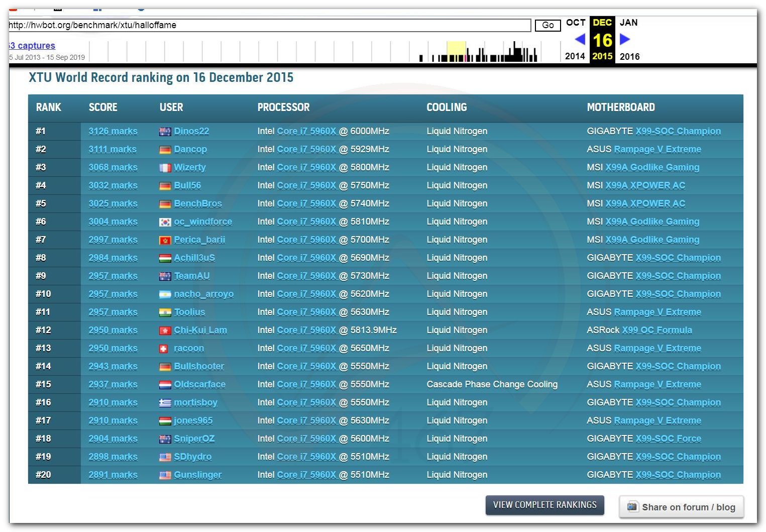This screenshot has height=532, width=766.
Task: Click the Australian flag beside TeamAU
Action: click(x=165, y=276)
